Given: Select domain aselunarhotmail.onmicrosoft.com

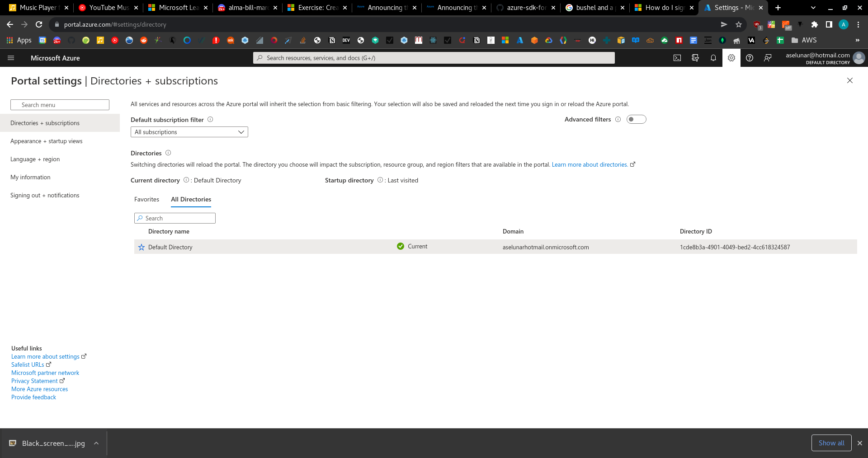Looking at the screenshot, I should pos(546,247).
